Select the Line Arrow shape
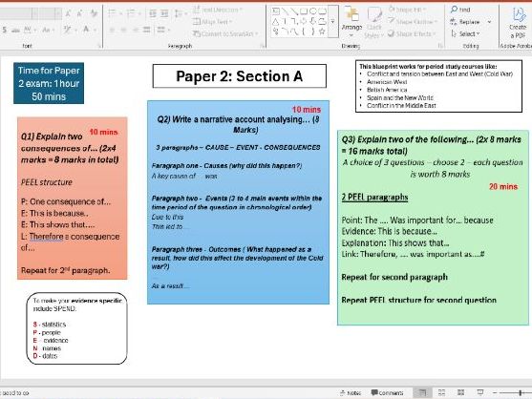 coord(294,11)
